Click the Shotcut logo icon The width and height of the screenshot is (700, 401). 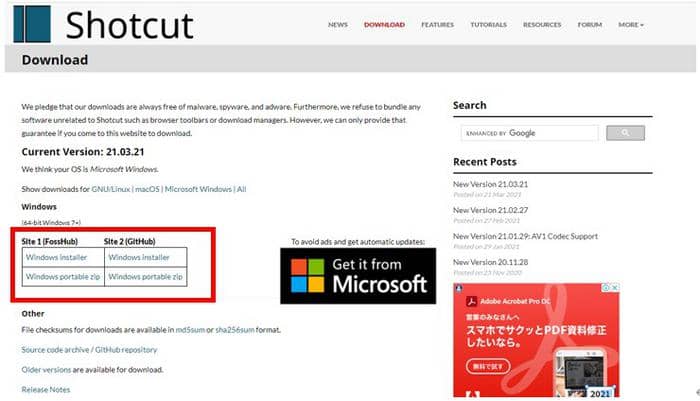[31, 23]
